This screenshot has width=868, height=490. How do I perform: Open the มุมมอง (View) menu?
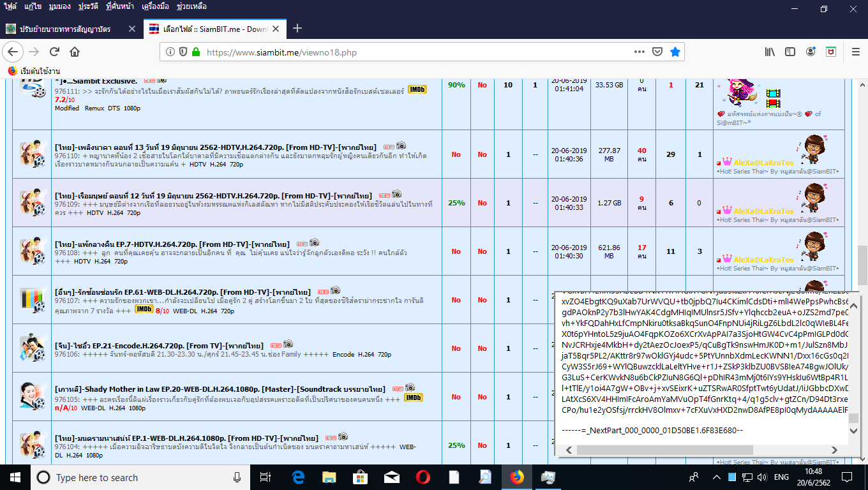[60, 6]
